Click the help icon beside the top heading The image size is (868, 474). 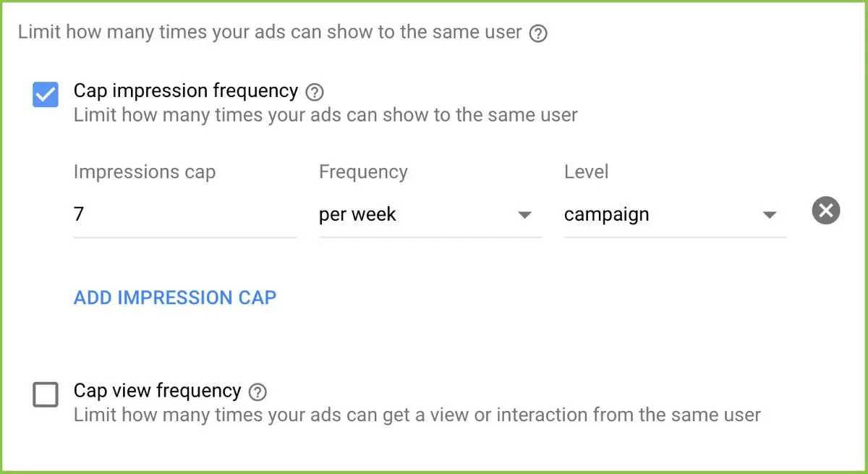pyautogui.click(x=537, y=33)
